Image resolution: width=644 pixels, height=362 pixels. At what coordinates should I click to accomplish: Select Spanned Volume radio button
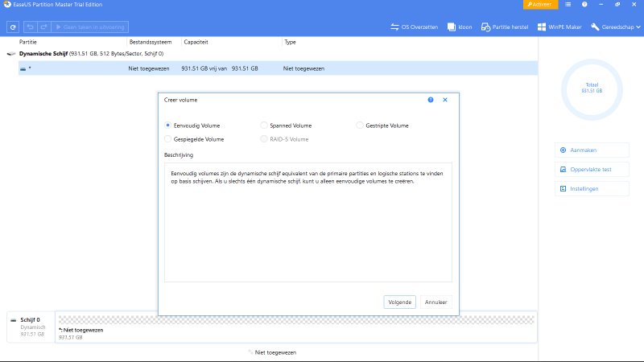[x=264, y=125]
